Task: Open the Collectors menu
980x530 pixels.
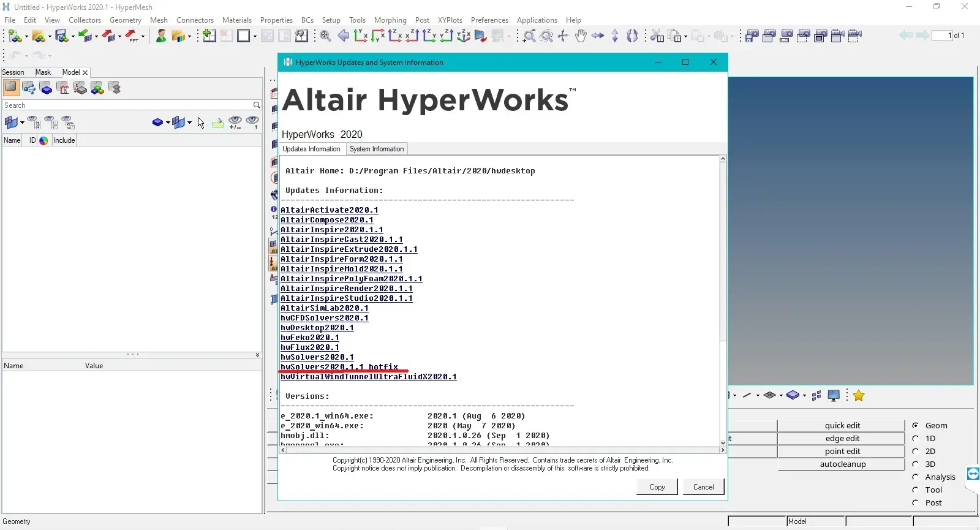Action: (85, 20)
